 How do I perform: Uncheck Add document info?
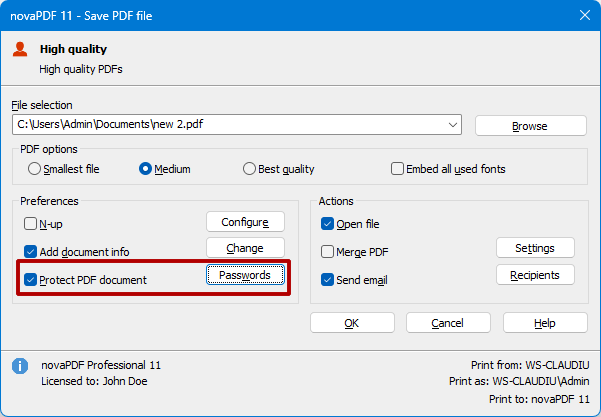click(31, 252)
